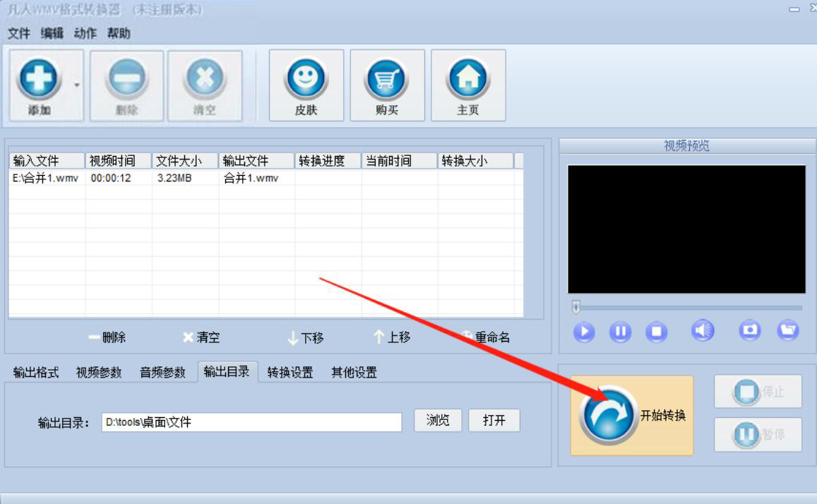
Task: Click 清空 below the file list
Action: click(202, 337)
